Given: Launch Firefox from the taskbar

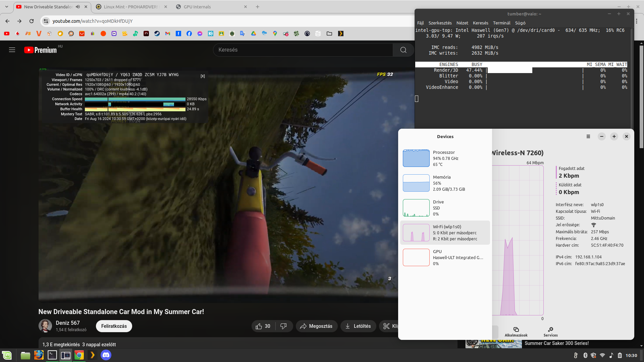Looking at the screenshot, I should pyautogui.click(x=39, y=355).
